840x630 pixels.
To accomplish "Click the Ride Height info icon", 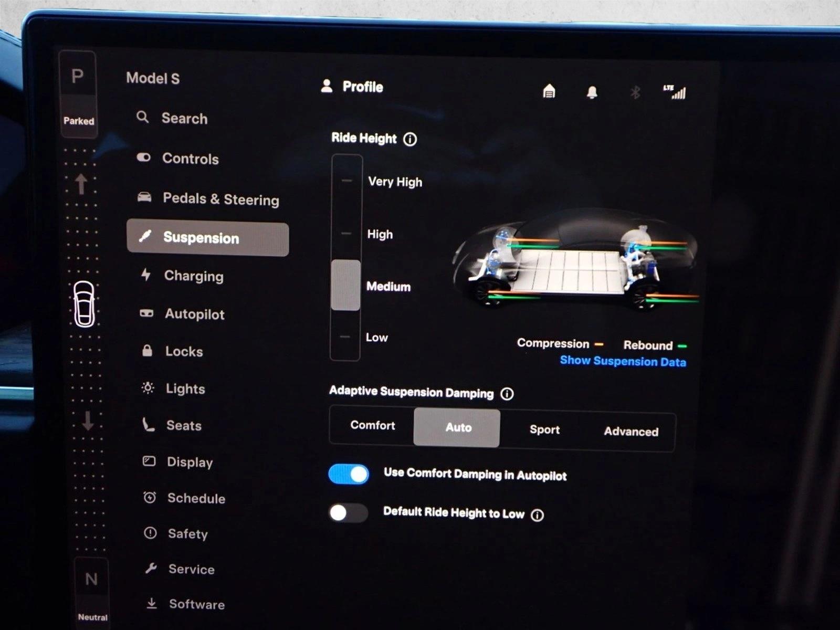I will click(x=410, y=139).
